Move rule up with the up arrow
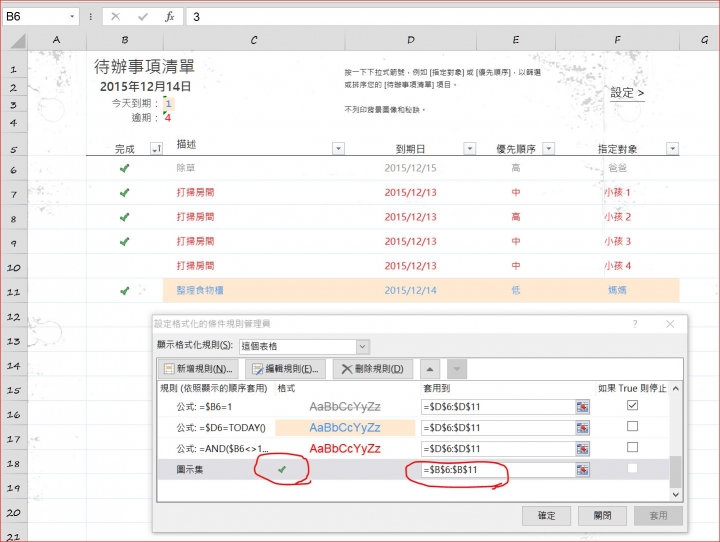The height and width of the screenshot is (542, 720). tap(431, 369)
